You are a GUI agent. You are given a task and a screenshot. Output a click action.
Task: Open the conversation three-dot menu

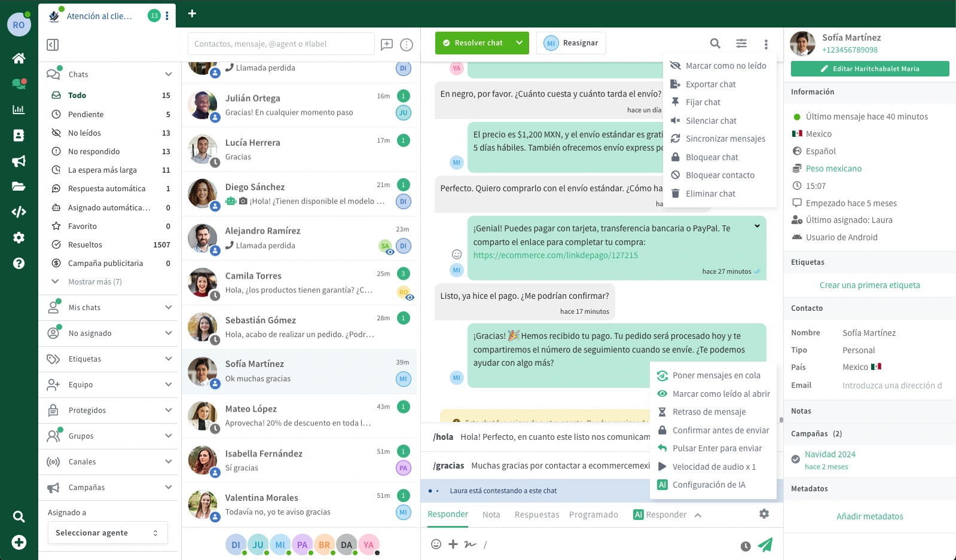[x=766, y=44]
